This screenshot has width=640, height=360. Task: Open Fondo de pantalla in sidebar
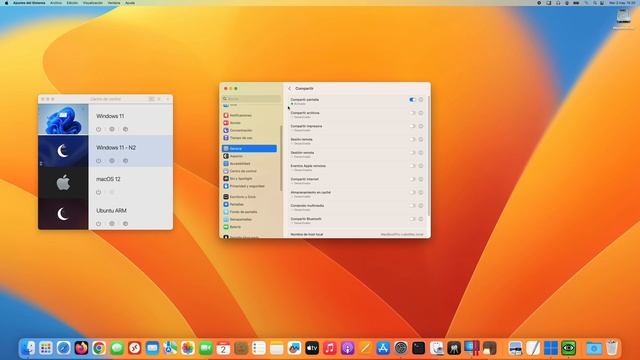[249, 212]
